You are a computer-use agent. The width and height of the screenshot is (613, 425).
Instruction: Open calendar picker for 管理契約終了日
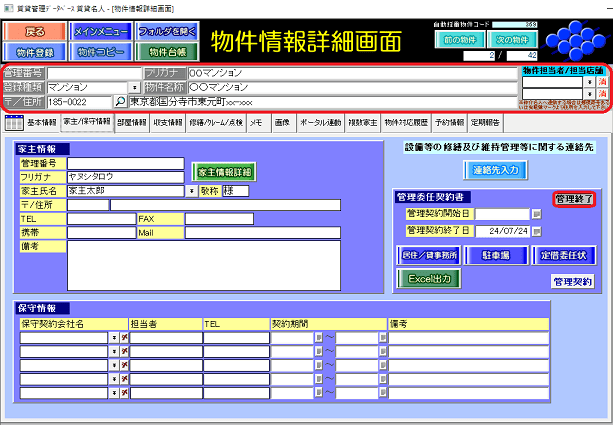[x=536, y=231]
